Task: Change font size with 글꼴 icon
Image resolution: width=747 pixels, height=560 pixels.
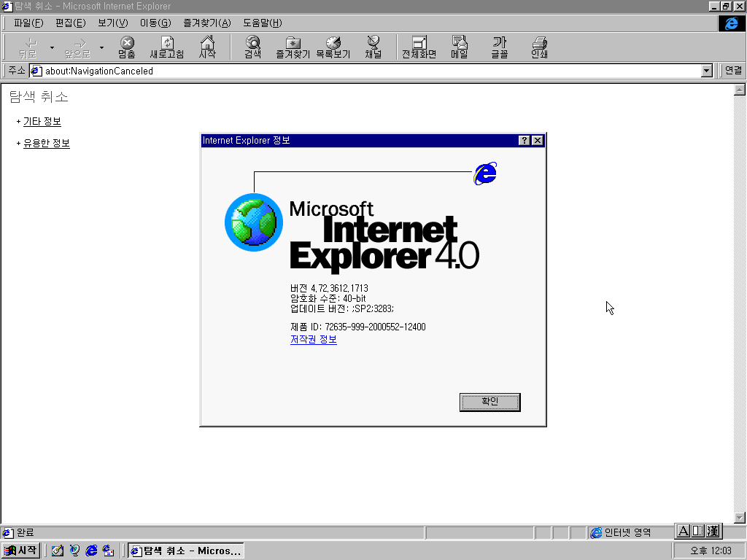Action: (x=500, y=47)
